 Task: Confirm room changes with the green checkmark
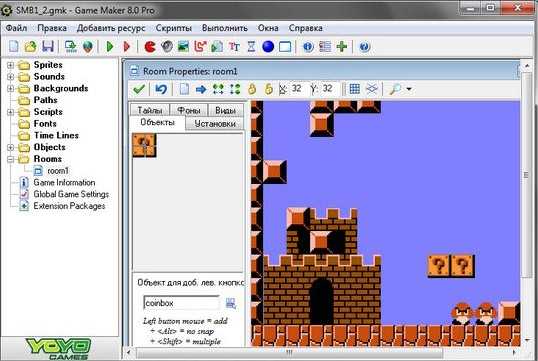tap(139, 89)
